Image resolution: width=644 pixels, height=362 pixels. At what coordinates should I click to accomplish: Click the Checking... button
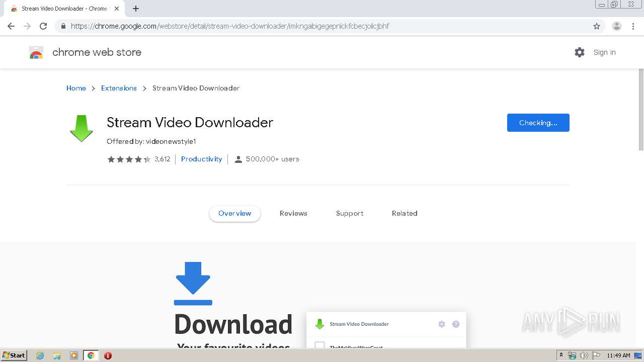tap(538, 123)
